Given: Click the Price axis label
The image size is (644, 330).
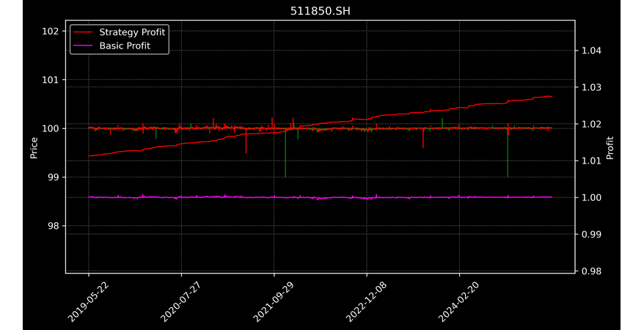Looking at the screenshot, I should (x=34, y=148).
